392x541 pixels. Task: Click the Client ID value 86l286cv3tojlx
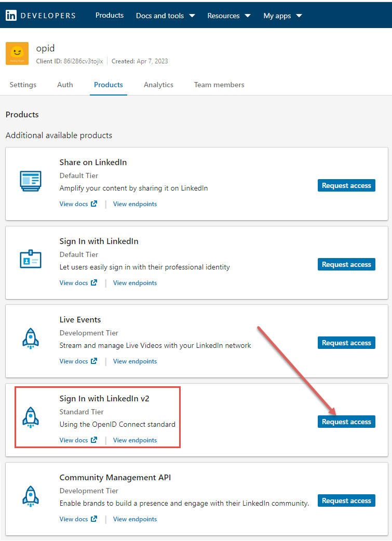coord(83,61)
